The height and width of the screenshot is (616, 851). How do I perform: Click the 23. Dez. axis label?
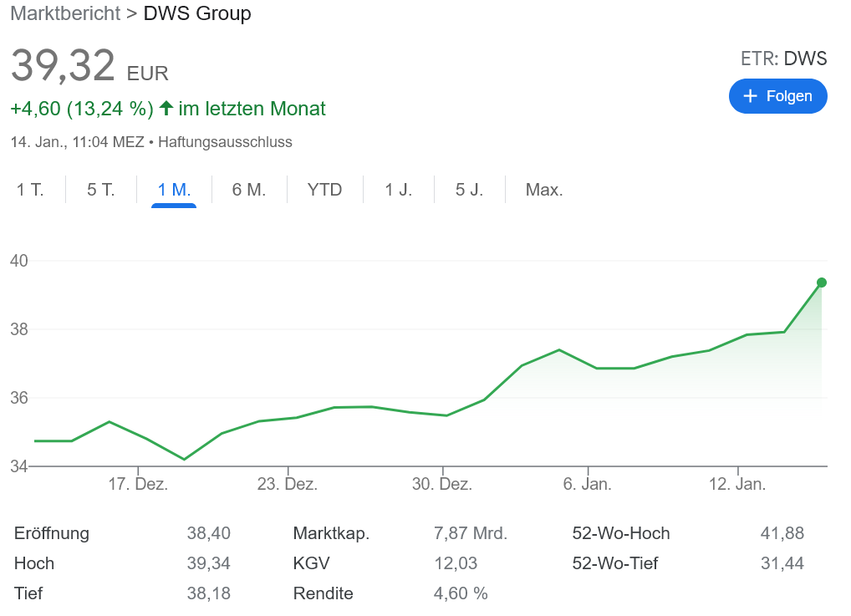(287, 484)
